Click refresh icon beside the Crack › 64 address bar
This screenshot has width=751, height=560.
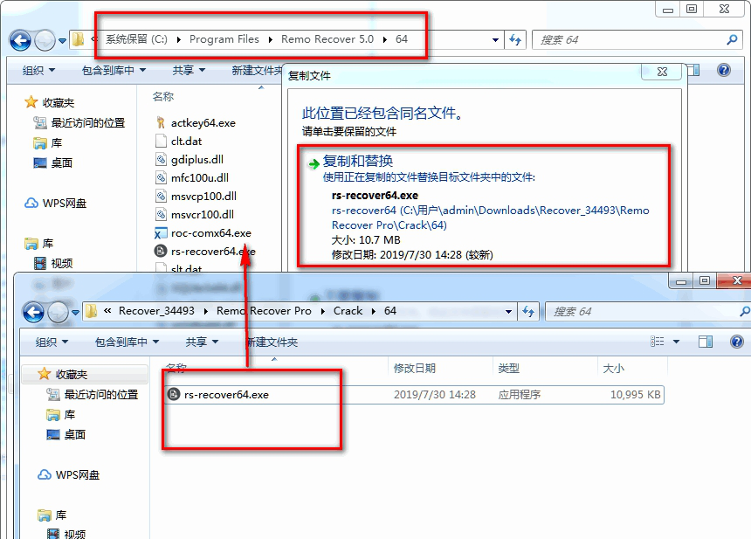527,311
